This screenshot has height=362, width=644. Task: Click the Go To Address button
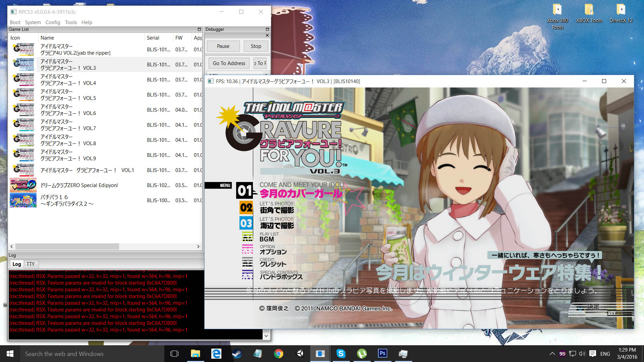point(229,63)
